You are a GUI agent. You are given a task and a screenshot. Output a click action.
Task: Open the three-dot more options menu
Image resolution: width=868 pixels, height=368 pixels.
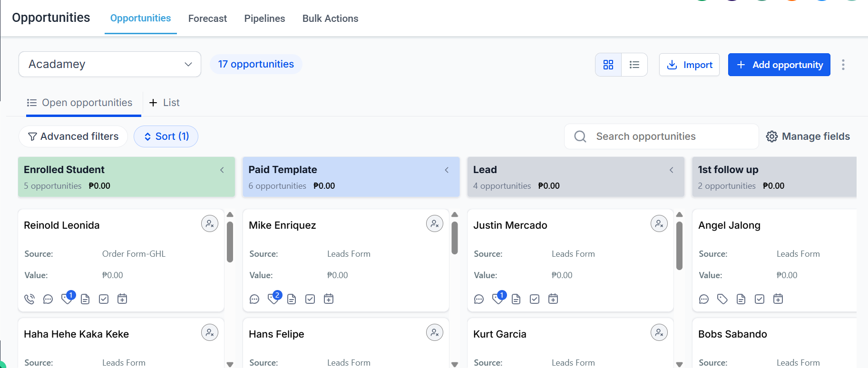[843, 65]
